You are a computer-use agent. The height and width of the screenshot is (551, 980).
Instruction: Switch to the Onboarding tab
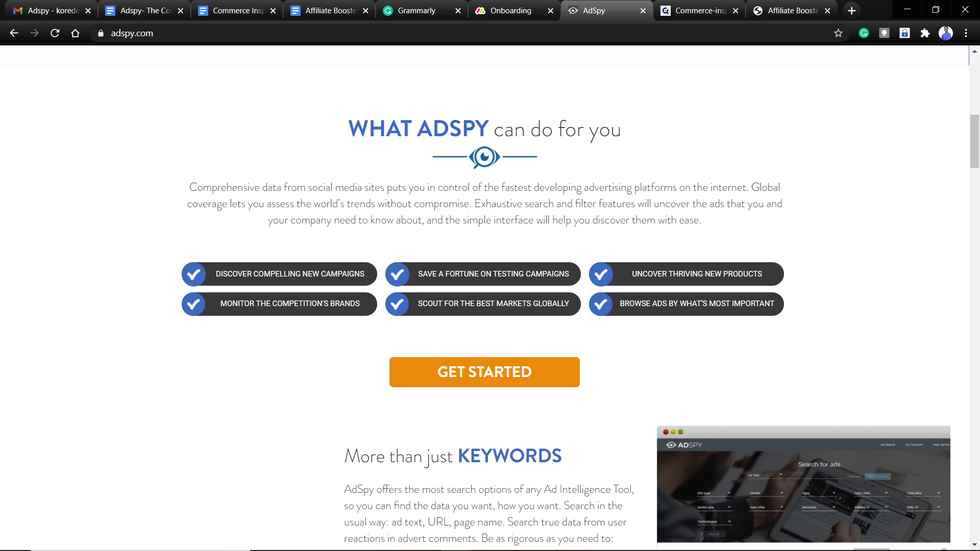click(509, 10)
